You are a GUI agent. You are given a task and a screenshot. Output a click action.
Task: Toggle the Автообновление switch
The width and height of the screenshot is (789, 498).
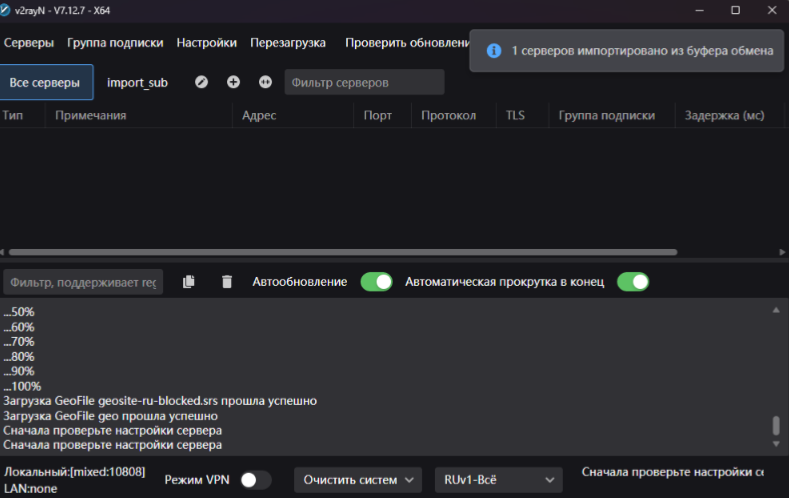click(376, 282)
